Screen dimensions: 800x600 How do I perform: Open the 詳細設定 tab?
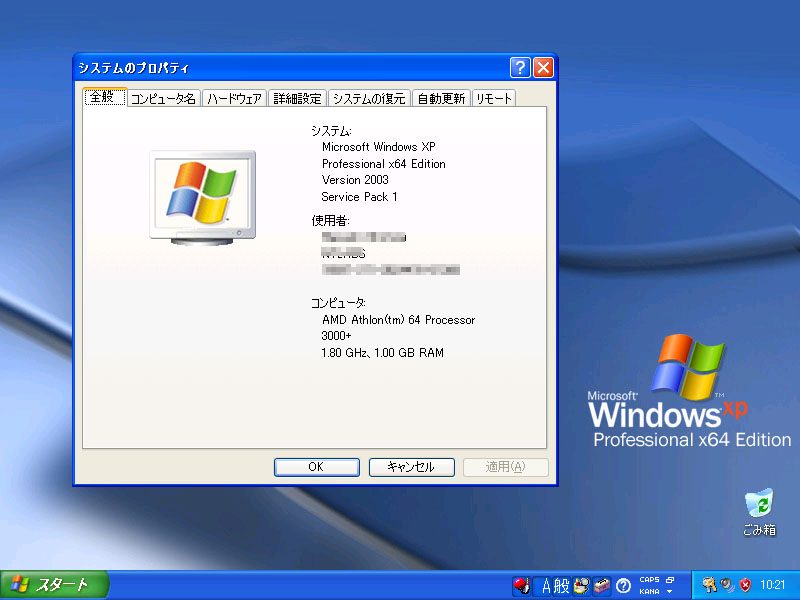(x=297, y=98)
